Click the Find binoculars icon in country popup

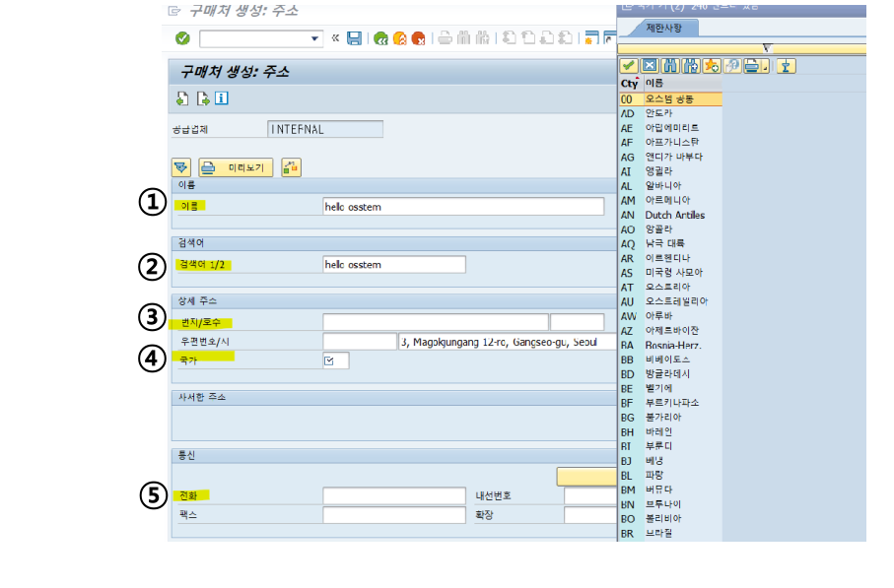pyautogui.click(x=671, y=66)
